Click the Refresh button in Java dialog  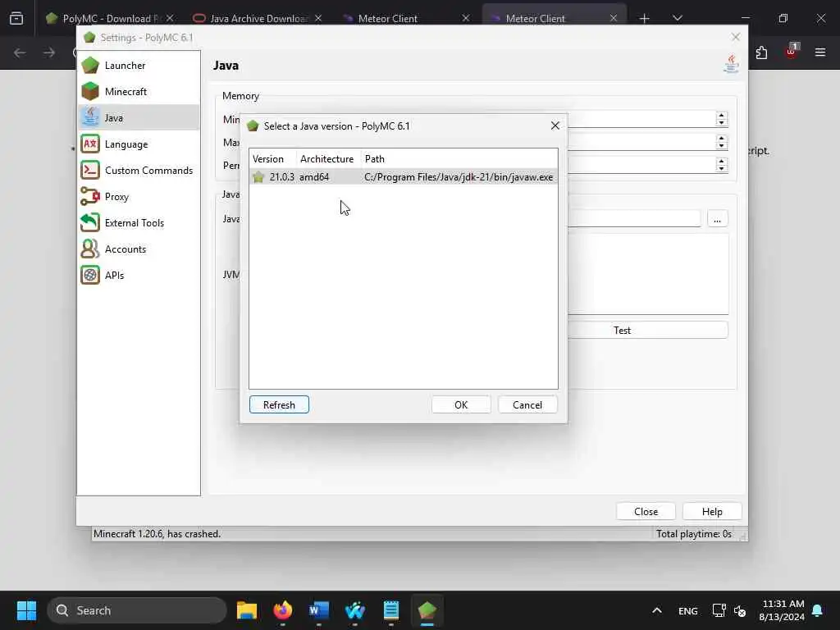point(279,405)
